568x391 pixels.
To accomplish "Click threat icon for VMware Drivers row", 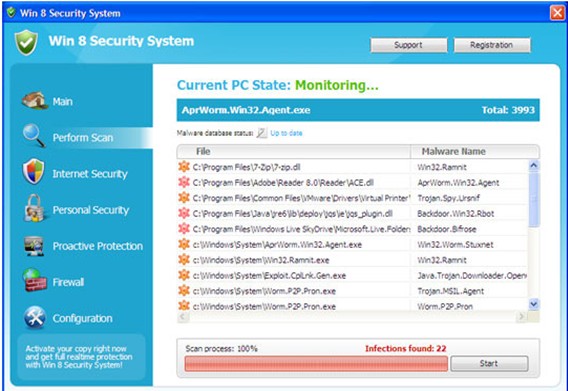I will (x=184, y=197).
